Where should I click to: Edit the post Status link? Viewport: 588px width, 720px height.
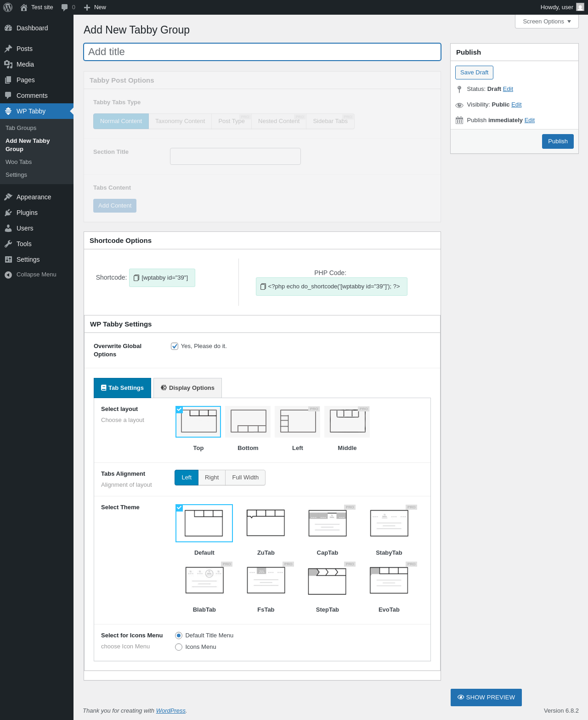coord(508,89)
